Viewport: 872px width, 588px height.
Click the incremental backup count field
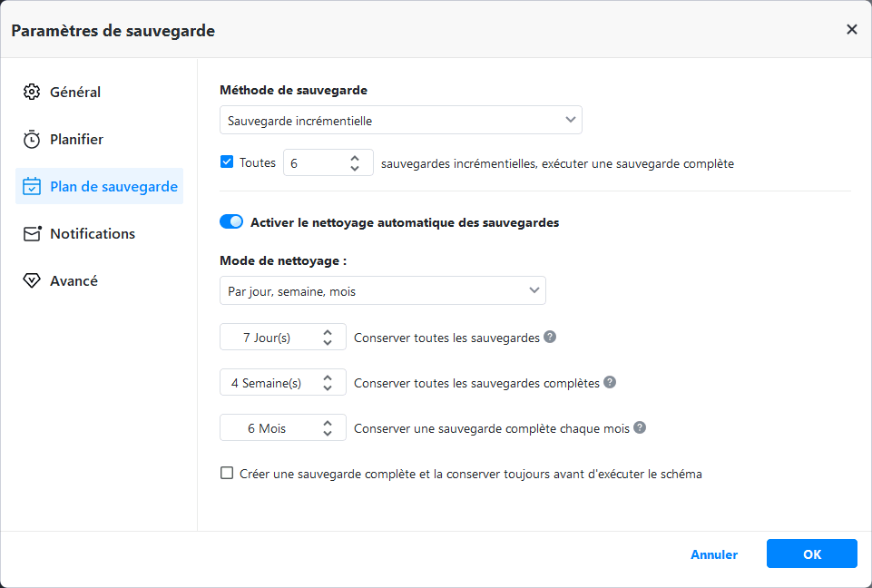(313, 163)
